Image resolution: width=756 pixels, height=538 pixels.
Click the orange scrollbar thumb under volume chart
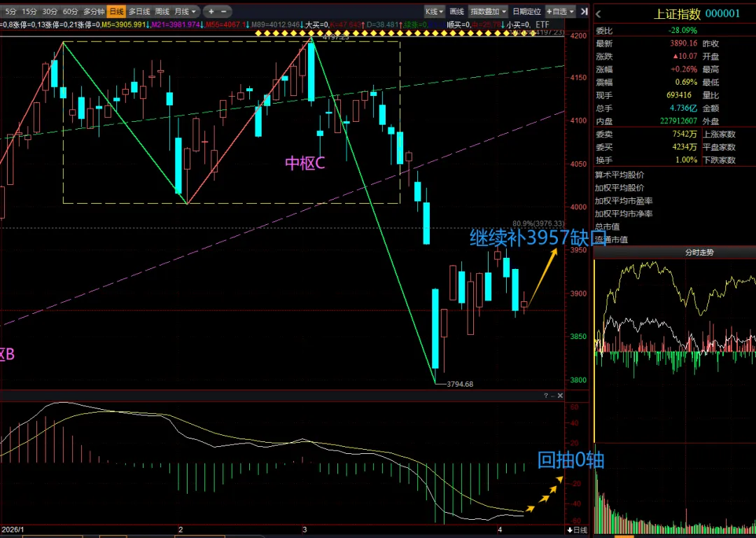(x=624, y=536)
